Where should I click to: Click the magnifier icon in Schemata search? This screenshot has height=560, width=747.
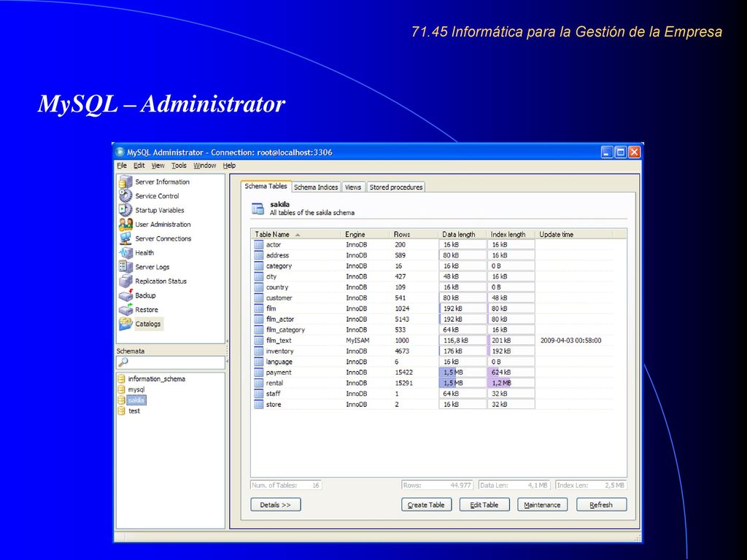123,362
